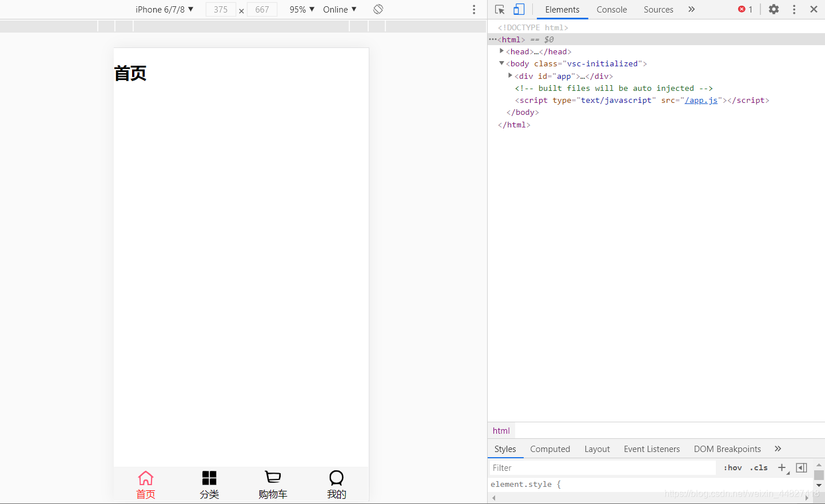The image size is (825, 504).
Task: Switch to the Sources tab
Action: coord(658,9)
